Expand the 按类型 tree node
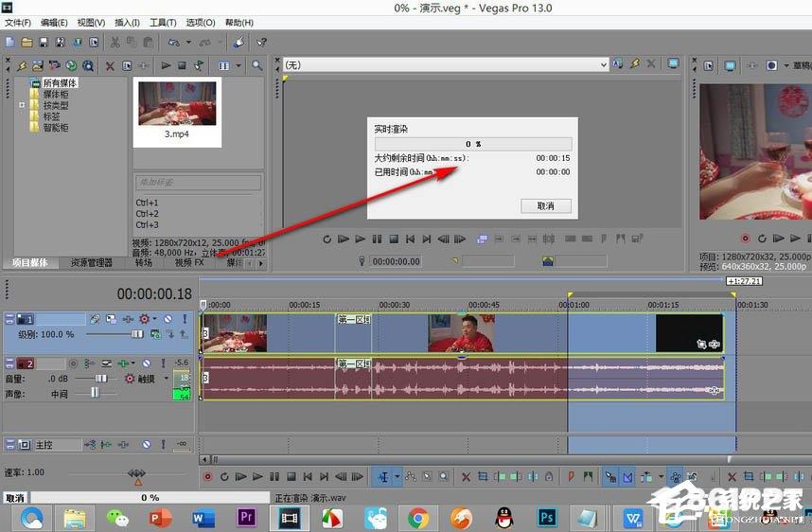Viewport: 812px width, 532px height. (22, 105)
